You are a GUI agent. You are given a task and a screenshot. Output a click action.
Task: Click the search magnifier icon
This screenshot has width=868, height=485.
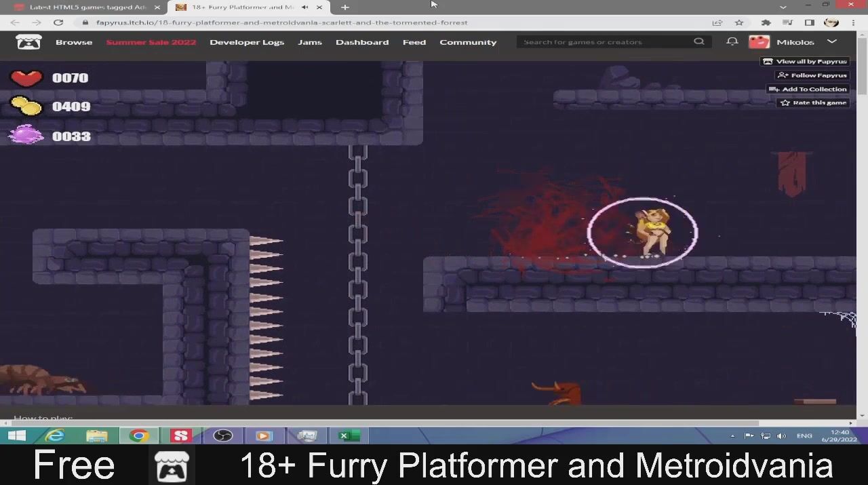pos(698,41)
